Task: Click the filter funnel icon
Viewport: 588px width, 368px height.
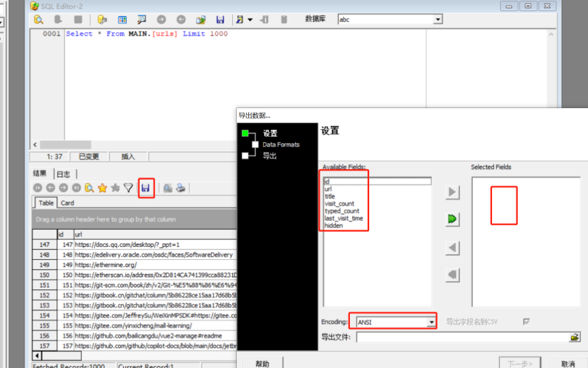Action: point(128,188)
